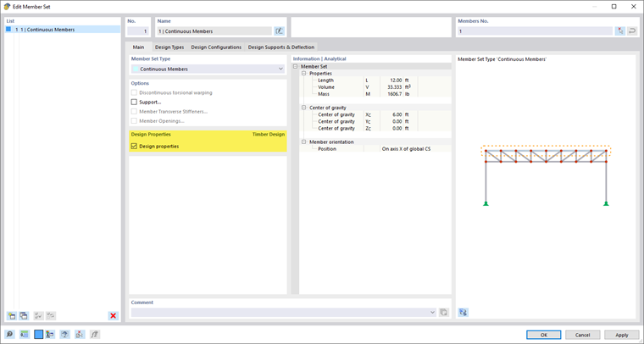Click the Xc center of gravity value 6.00
Screen dimensions: 644x344
click(397, 115)
